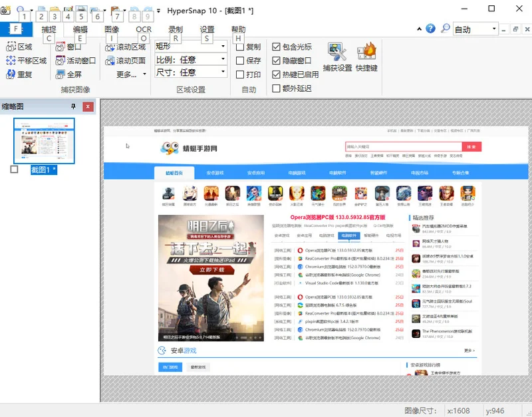Restore the inner document window
The width and height of the screenshot is (532, 417).
(516, 29)
